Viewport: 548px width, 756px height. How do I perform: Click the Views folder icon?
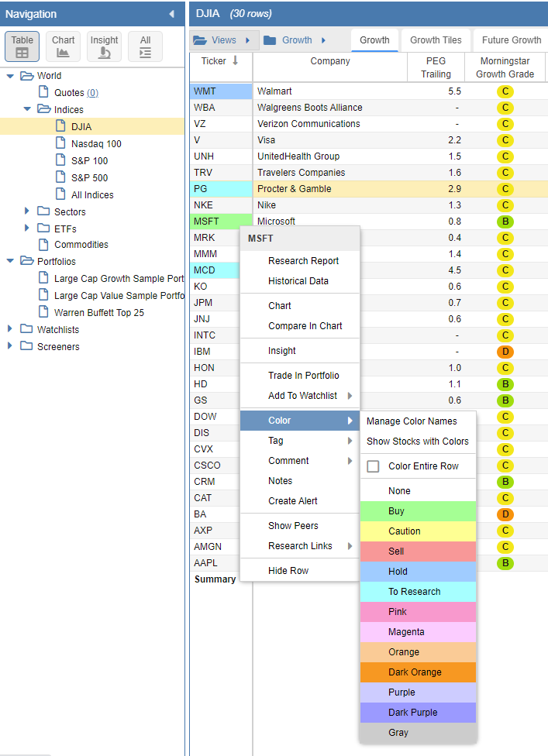[x=200, y=40]
